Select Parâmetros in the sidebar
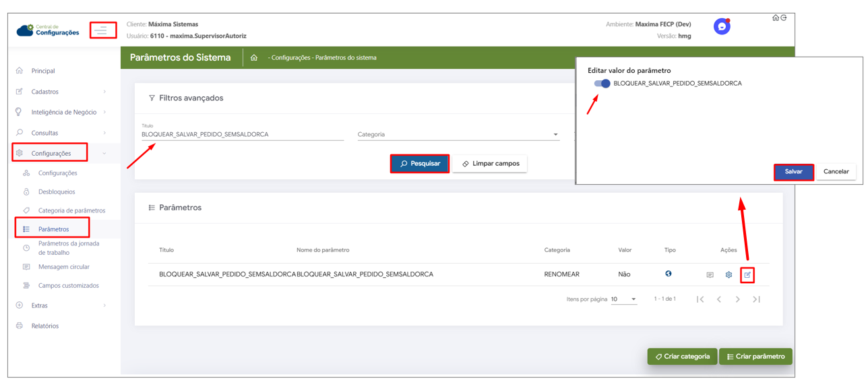868x387 pixels. (x=54, y=229)
